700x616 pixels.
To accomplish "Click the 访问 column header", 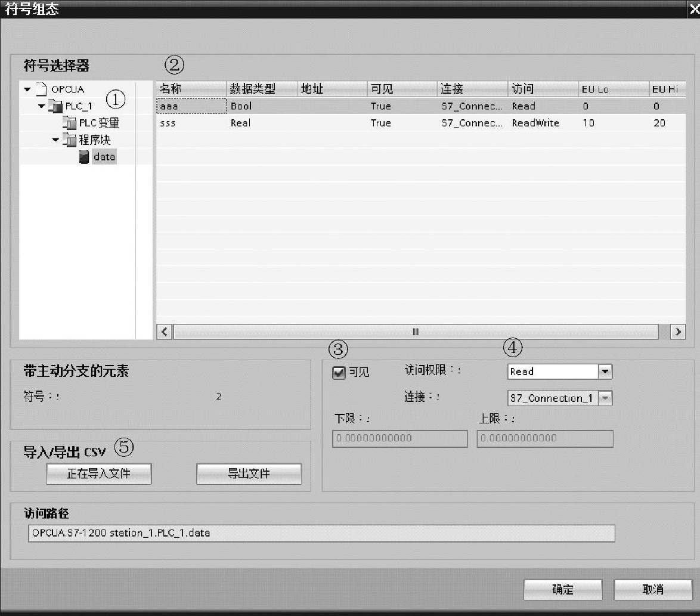I will click(543, 89).
